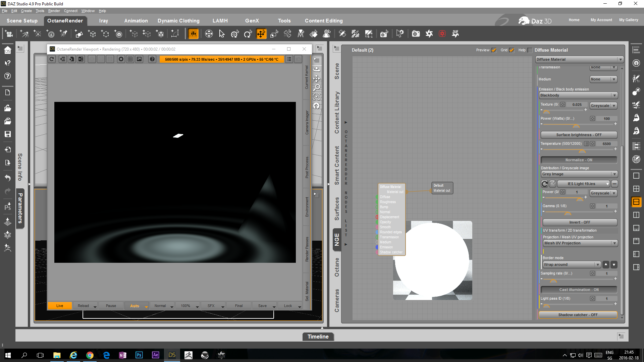
Task: Expand the Mesh UV Projection dropdown
Action: point(580,243)
